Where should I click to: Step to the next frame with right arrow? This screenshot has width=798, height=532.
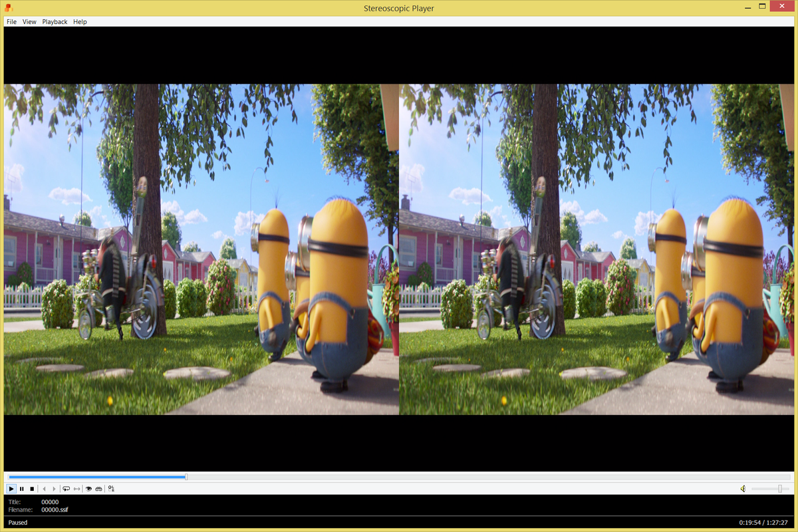point(54,489)
